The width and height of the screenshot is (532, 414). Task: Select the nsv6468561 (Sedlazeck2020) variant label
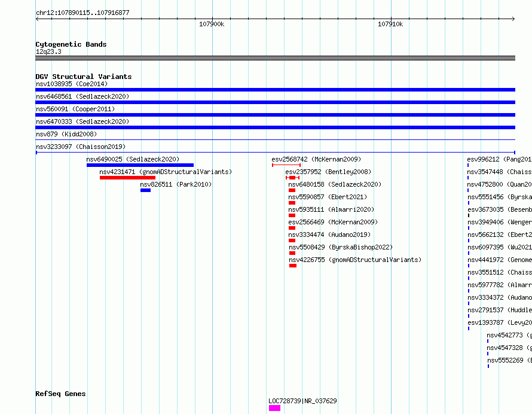coord(82,96)
